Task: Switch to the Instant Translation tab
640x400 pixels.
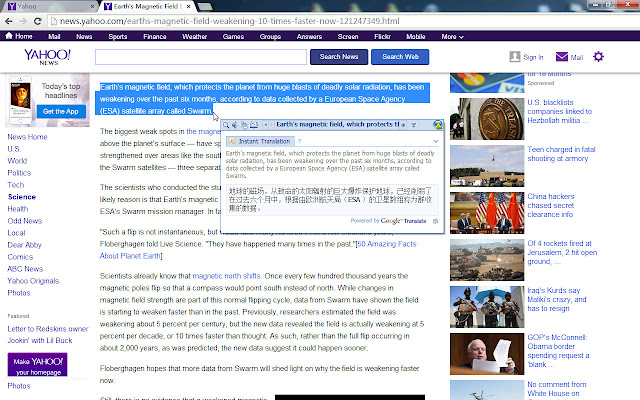Action: pos(259,141)
